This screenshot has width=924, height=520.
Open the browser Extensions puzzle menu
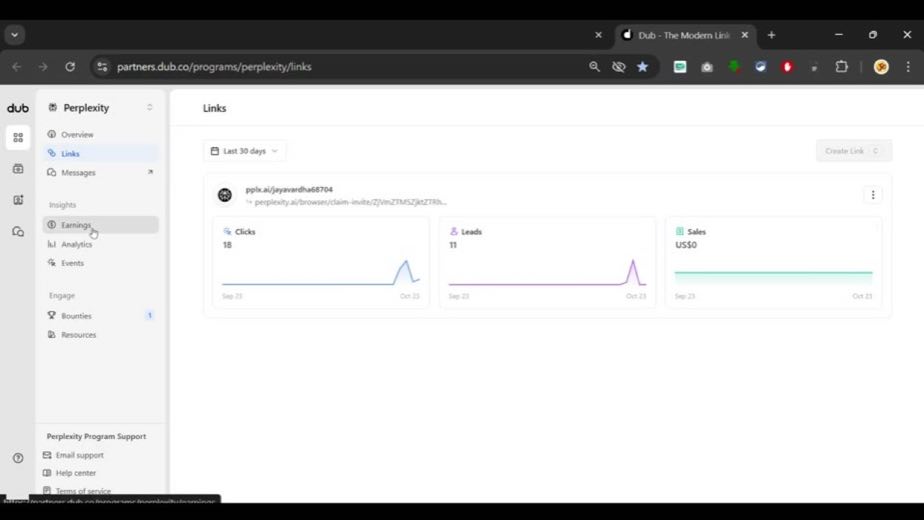point(842,67)
